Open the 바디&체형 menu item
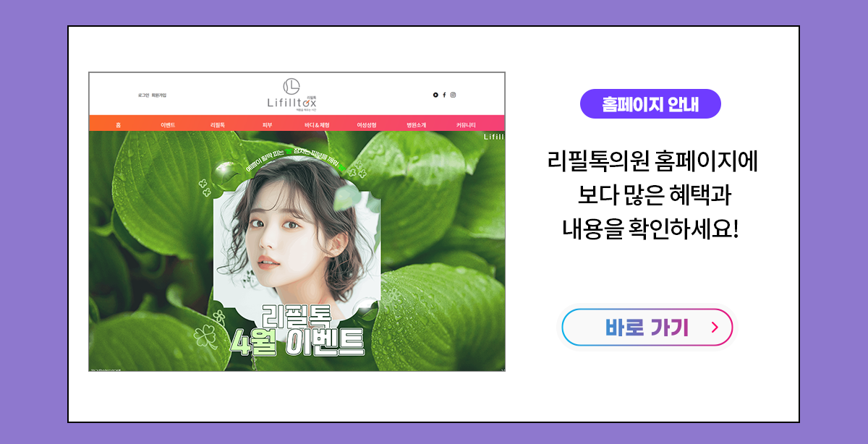 coord(317,125)
